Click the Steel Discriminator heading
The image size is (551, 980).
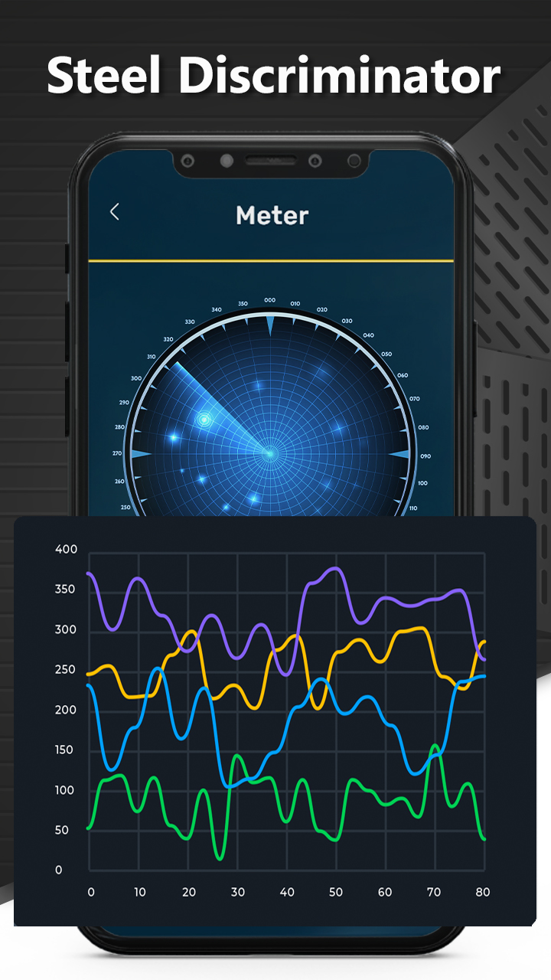[x=274, y=77]
